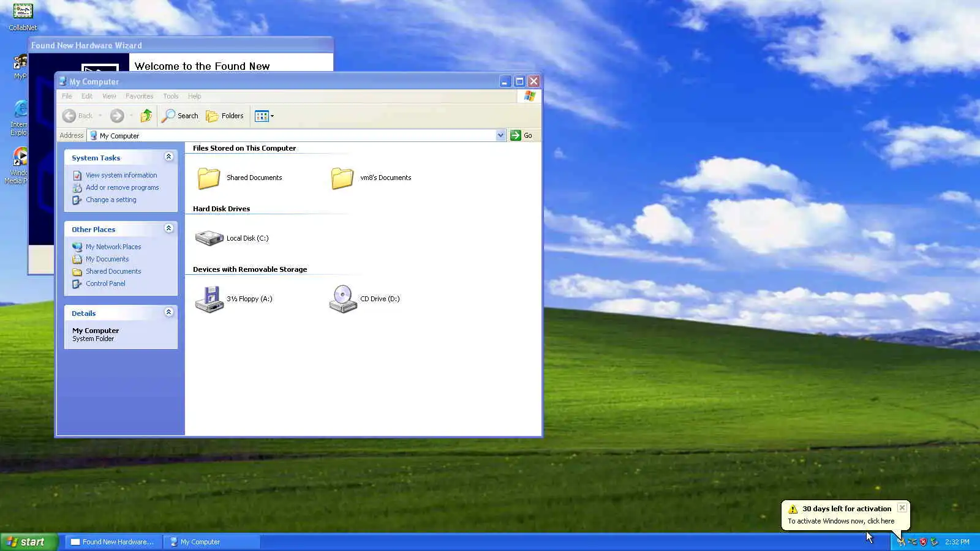980x551 pixels.
Task: Click the My Computer taskbar button
Action: [x=213, y=542]
